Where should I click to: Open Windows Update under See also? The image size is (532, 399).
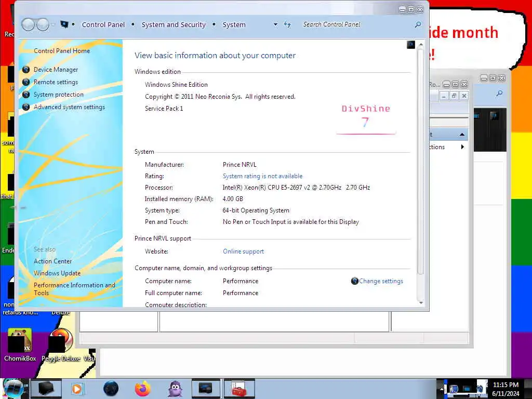57,273
